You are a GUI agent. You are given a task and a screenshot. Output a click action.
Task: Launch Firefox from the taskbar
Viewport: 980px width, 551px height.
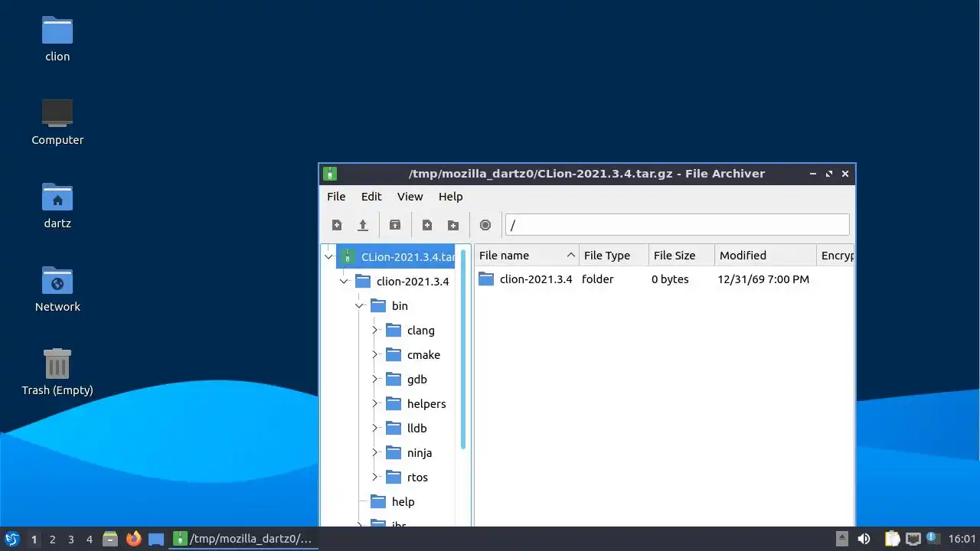133,539
